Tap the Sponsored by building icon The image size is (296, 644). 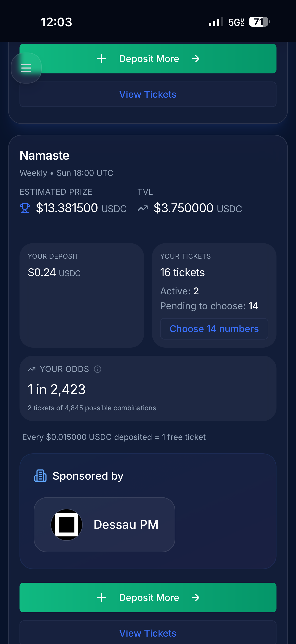point(40,476)
